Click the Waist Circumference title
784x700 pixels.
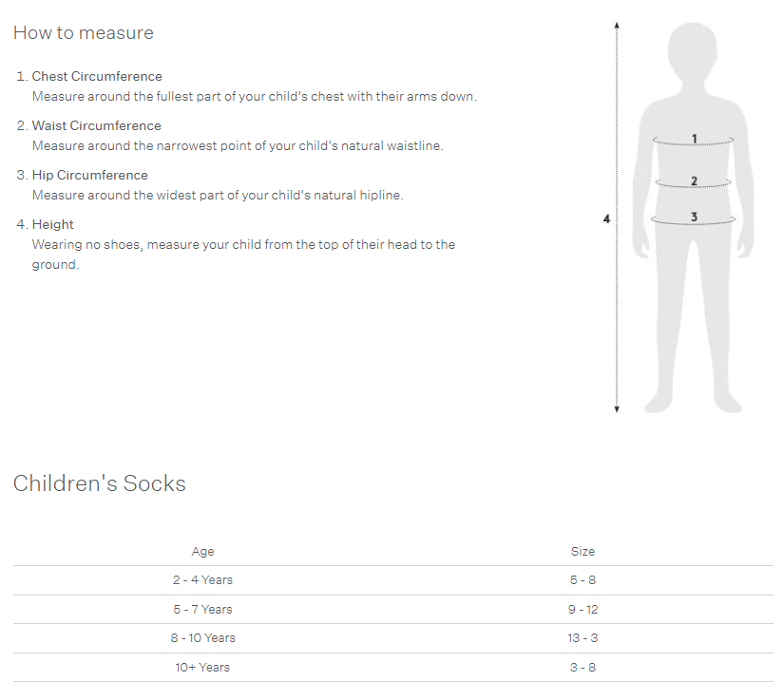click(x=97, y=125)
